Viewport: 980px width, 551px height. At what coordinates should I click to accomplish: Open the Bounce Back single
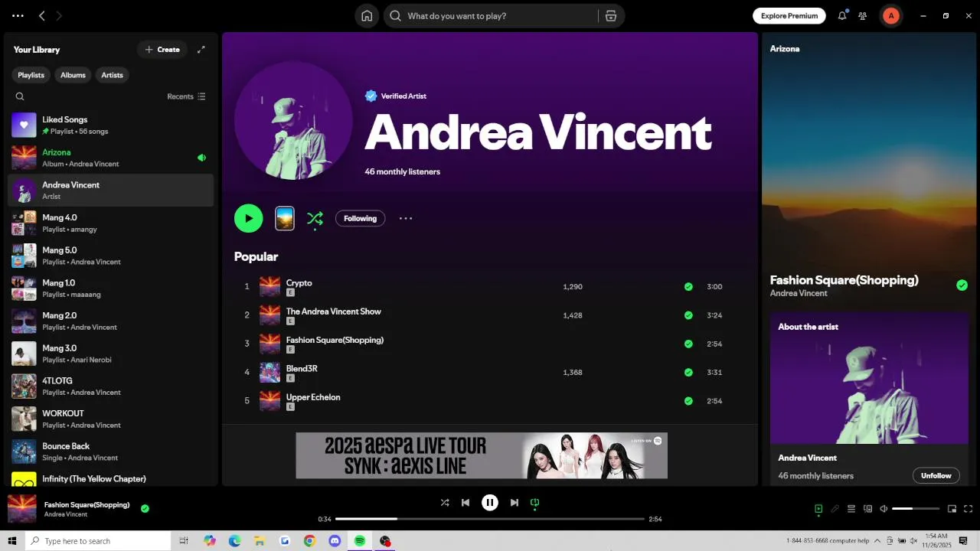(x=110, y=452)
